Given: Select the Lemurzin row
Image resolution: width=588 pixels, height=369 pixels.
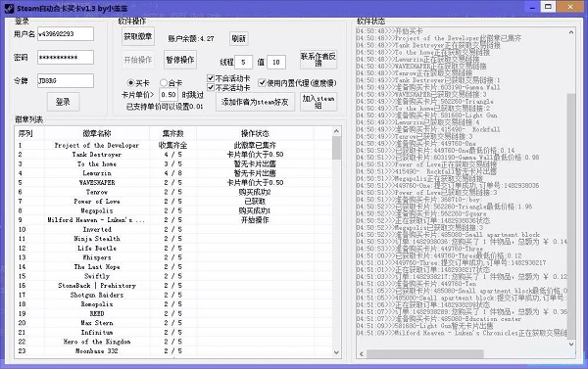Looking at the screenshot, I should click(173, 173).
